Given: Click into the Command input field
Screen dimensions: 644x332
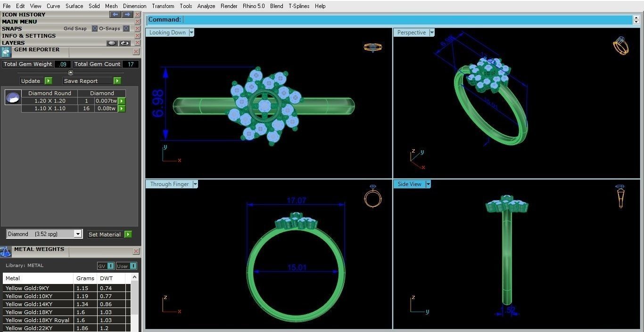Looking at the screenshot, I should click(x=407, y=20).
